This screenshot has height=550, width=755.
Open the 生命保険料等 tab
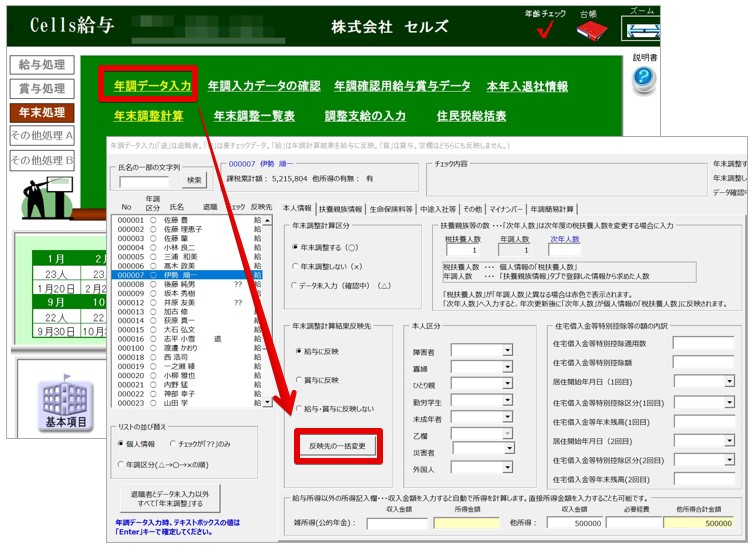391,209
